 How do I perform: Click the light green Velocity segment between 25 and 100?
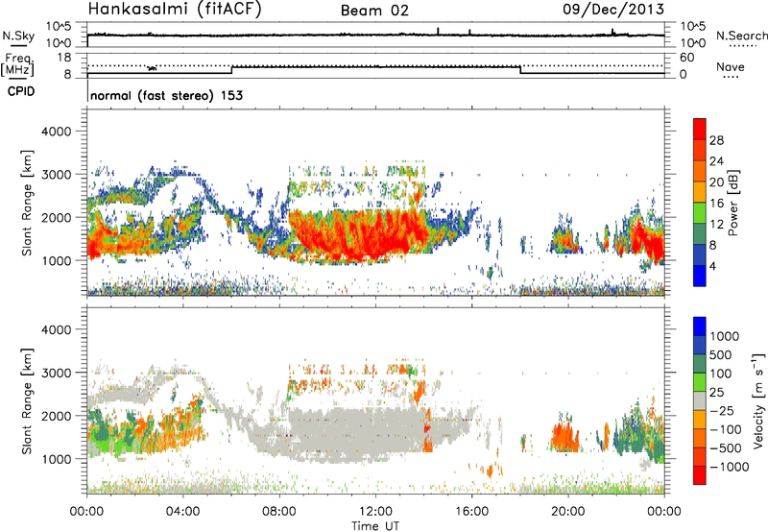pos(700,382)
